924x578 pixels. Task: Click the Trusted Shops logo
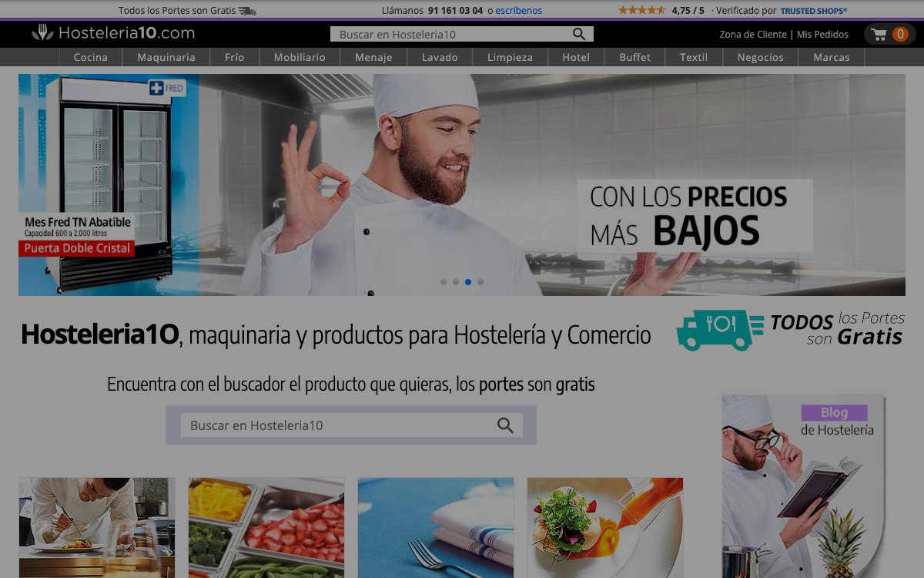point(813,11)
